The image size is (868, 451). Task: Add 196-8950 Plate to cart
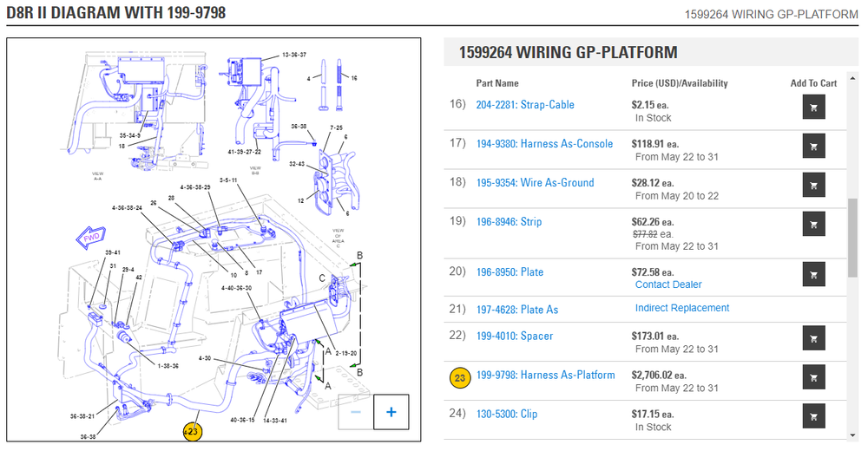tap(814, 274)
